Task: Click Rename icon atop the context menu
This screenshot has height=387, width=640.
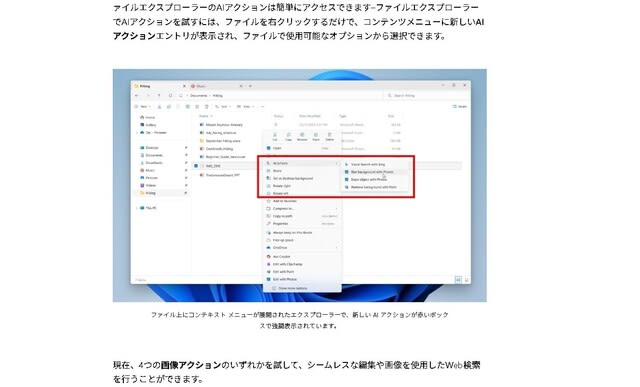Action: point(302,136)
